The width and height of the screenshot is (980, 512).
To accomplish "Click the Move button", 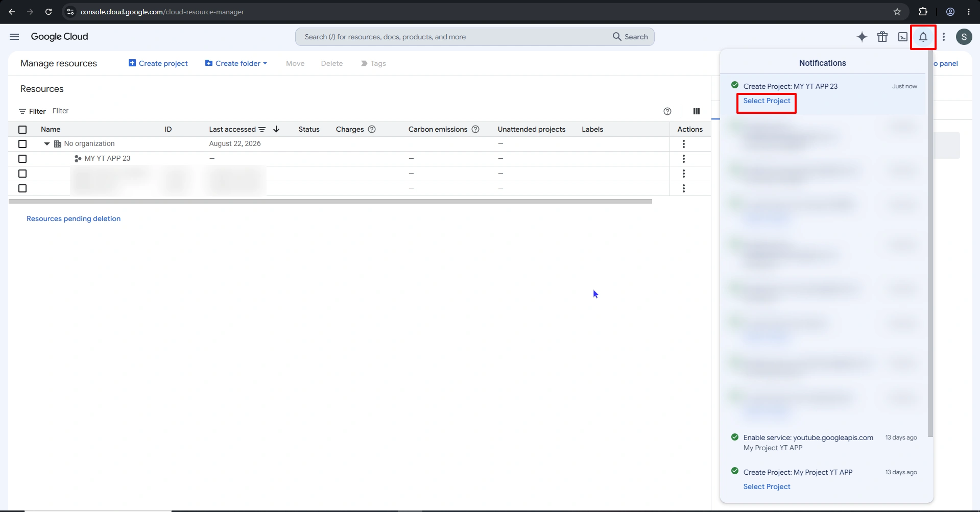I will coord(295,63).
